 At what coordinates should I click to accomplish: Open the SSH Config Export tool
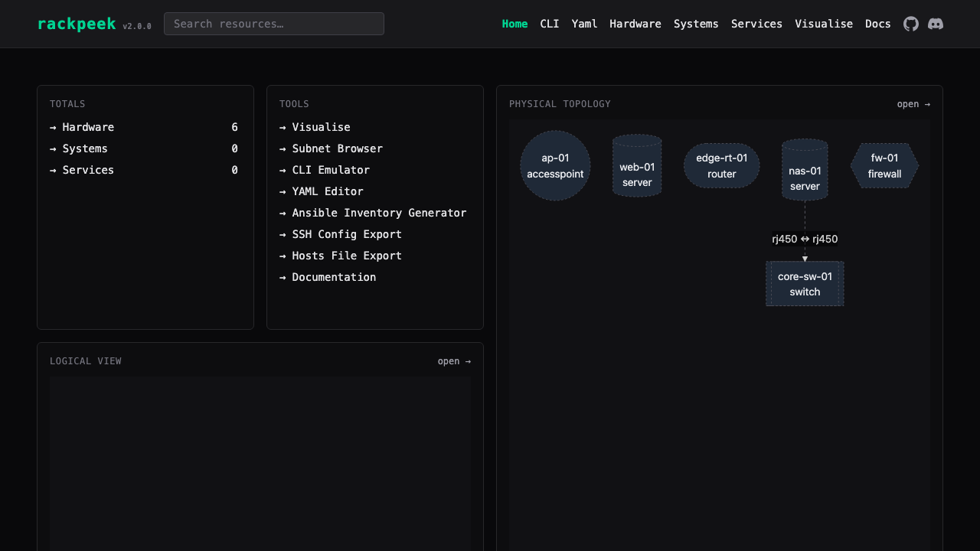click(x=341, y=234)
